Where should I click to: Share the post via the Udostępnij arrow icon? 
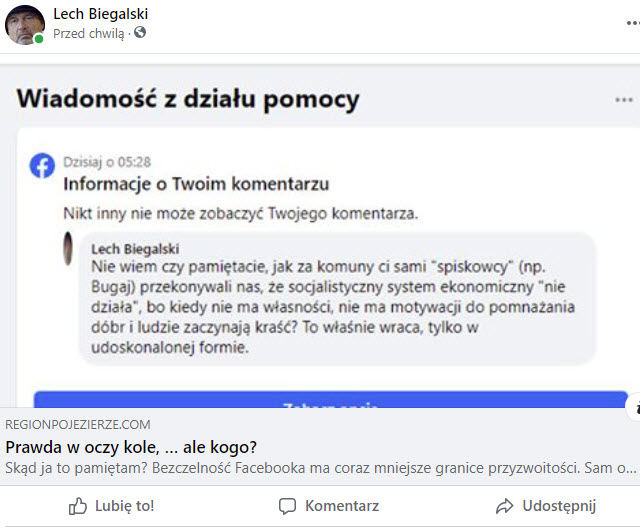(x=505, y=506)
